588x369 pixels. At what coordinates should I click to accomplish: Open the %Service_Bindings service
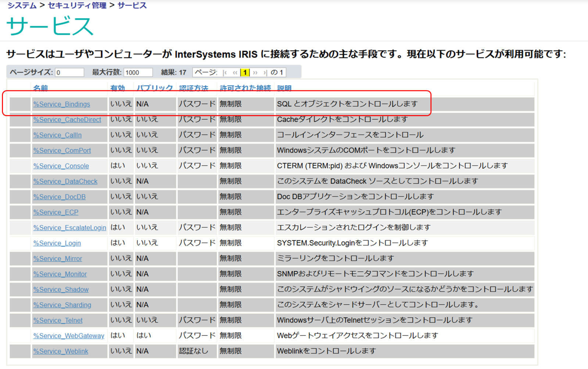[61, 104]
